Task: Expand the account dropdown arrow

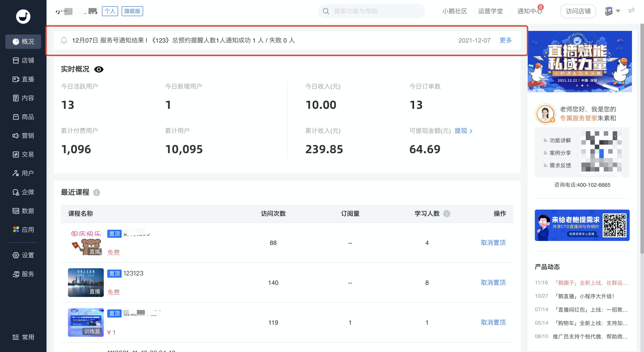Action: coord(618,11)
